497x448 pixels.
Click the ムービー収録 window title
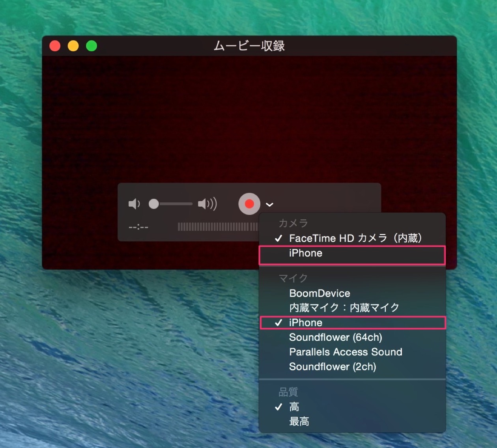(x=249, y=46)
